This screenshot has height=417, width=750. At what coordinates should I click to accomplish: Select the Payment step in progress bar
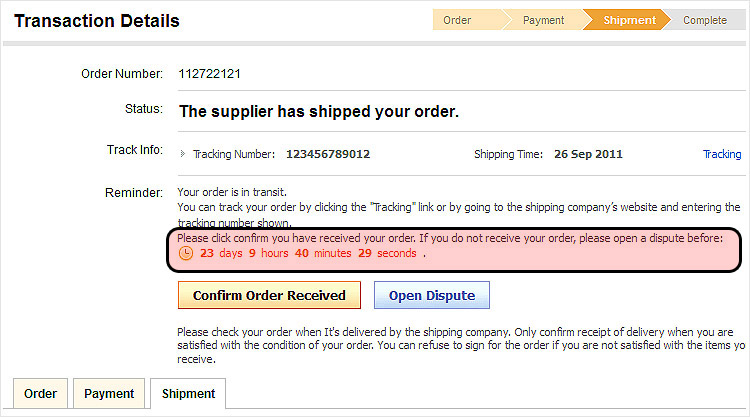point(543,20)
